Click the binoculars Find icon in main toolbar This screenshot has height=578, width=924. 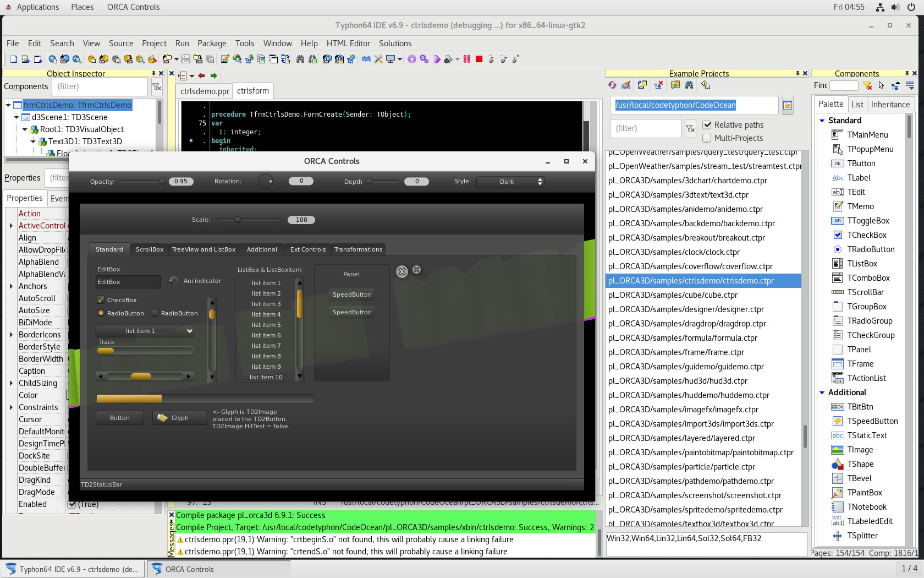[300, 59]
